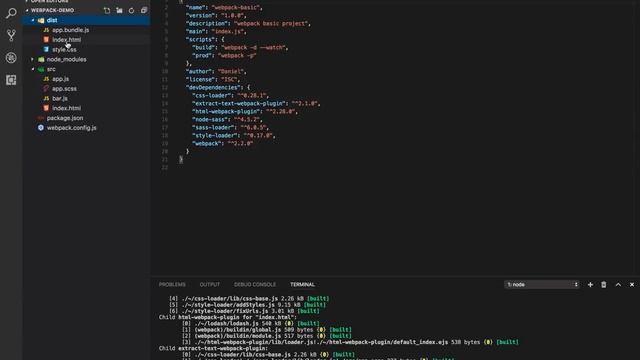Expand the node_modules folder
The width and height of the screenshot is (640, 360).
pyautogui.click(x=33, y=59)
